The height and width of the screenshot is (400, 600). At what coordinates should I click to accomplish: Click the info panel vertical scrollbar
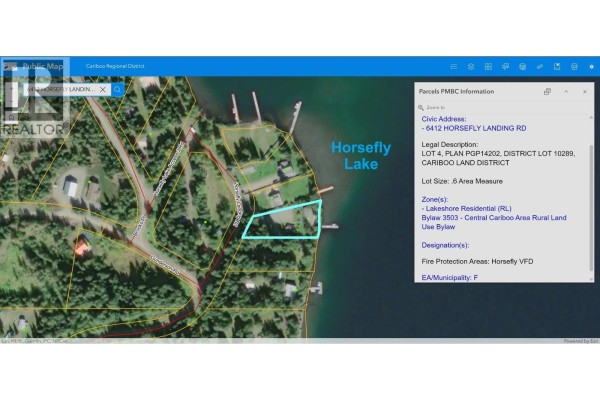592,207
